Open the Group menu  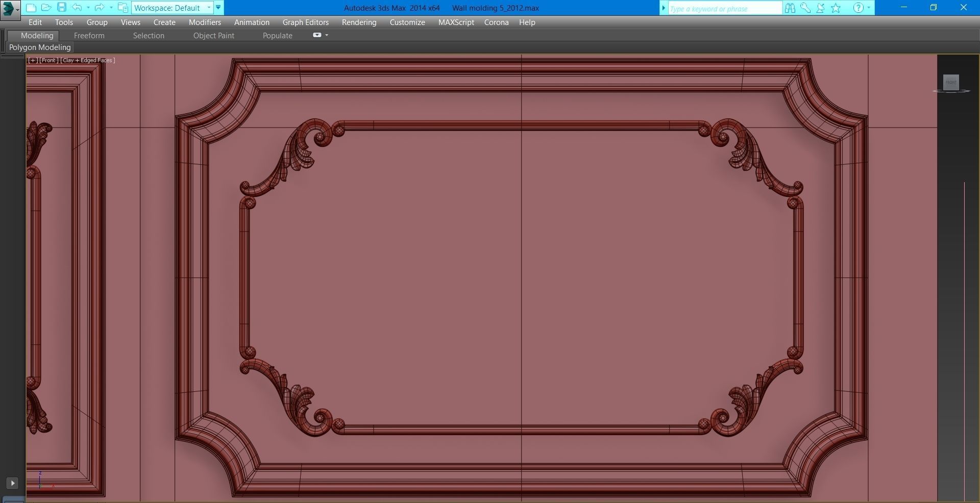[97, 22]
